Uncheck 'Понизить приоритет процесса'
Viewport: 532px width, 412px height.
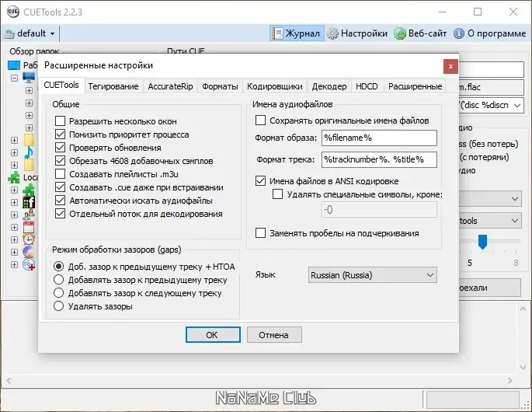coord(60,134)
